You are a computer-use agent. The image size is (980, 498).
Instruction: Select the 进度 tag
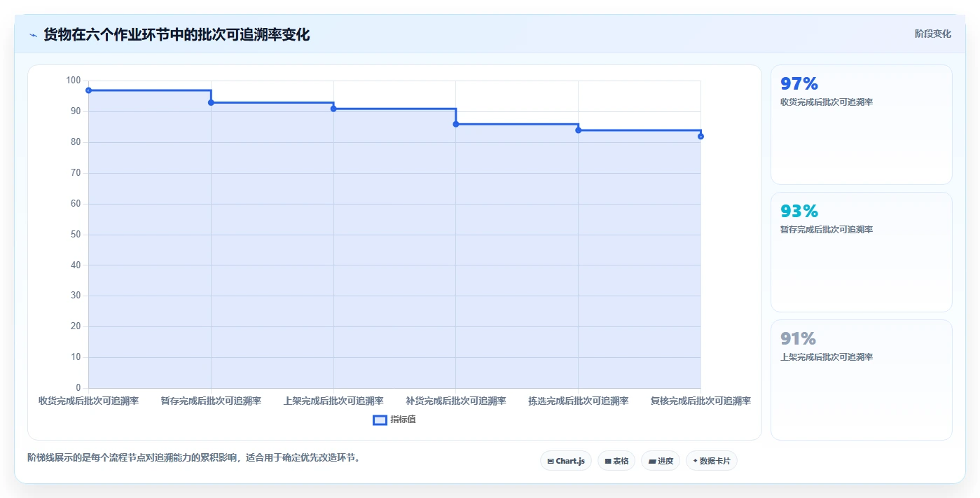click(x=661, y=461)
